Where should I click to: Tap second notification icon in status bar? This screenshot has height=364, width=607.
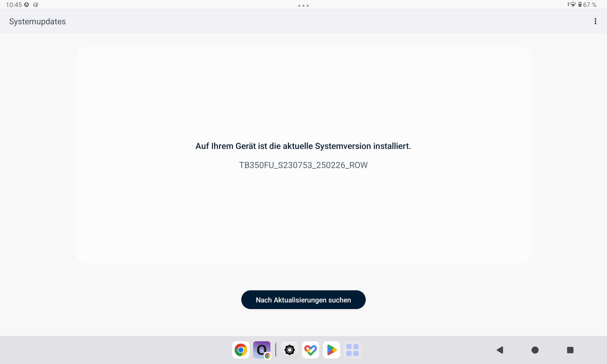[36, 5]
